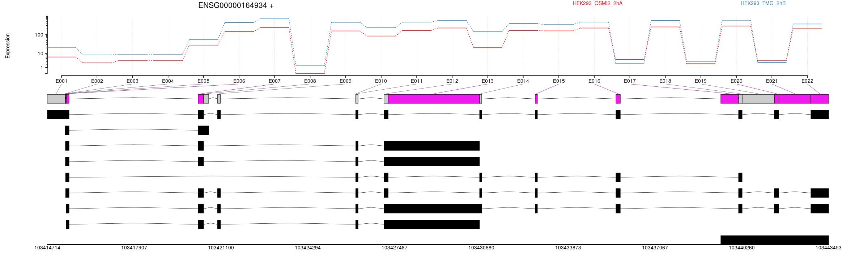Click exon label E015
Image resolution: width=868 pixels, height=253 pixels.
559,81
